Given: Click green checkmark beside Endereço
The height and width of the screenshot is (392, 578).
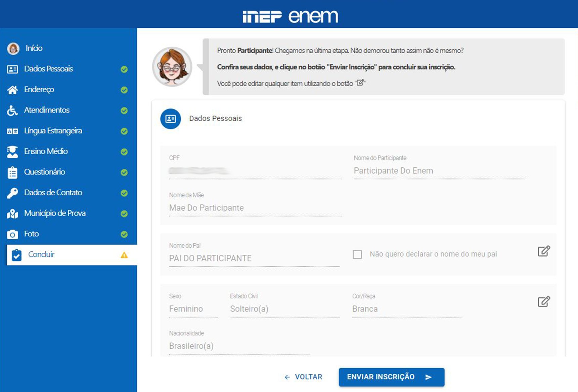Looking at the screenshot, I should [124, 90].
